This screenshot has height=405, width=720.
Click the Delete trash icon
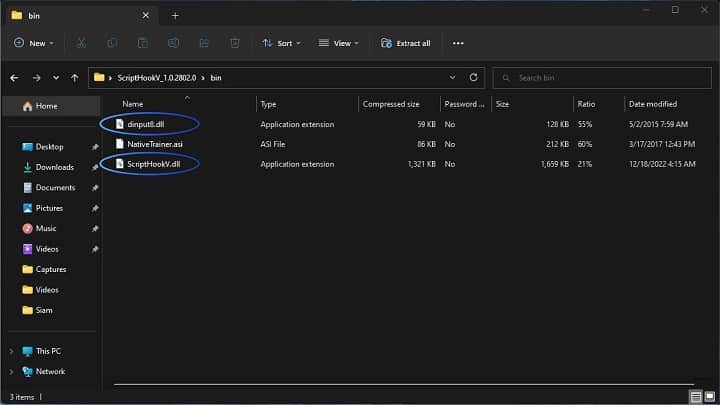(235, 43)
